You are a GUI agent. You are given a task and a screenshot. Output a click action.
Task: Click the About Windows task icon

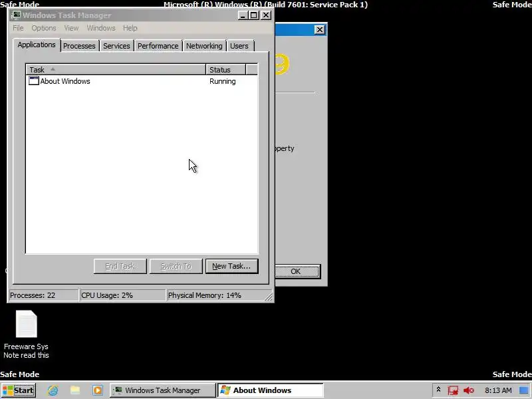(34, 80)
